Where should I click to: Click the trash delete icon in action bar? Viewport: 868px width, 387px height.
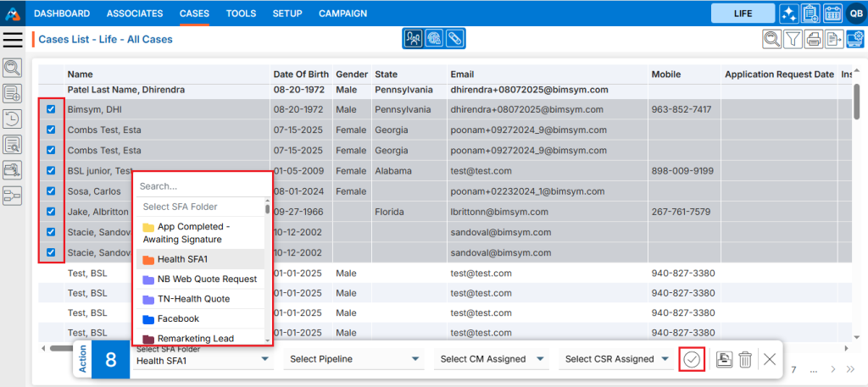745,359
